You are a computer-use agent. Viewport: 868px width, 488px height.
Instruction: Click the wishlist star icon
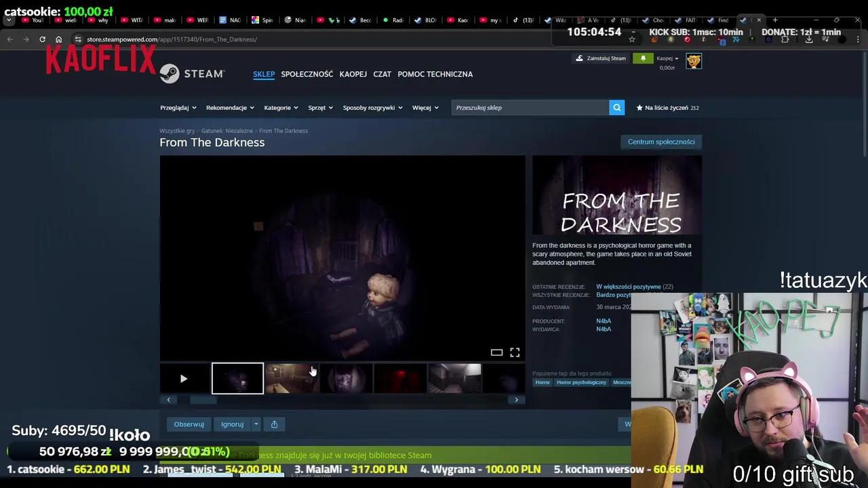tap(639, 108)
